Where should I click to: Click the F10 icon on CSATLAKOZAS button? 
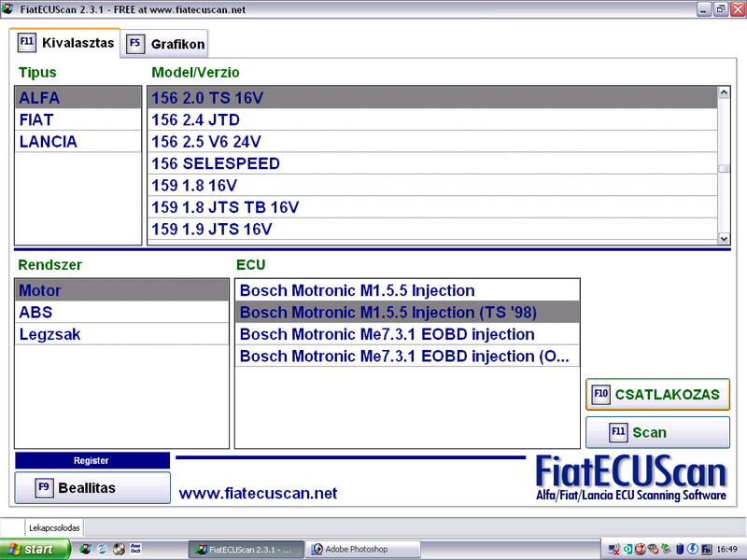(x=600, y=394)
